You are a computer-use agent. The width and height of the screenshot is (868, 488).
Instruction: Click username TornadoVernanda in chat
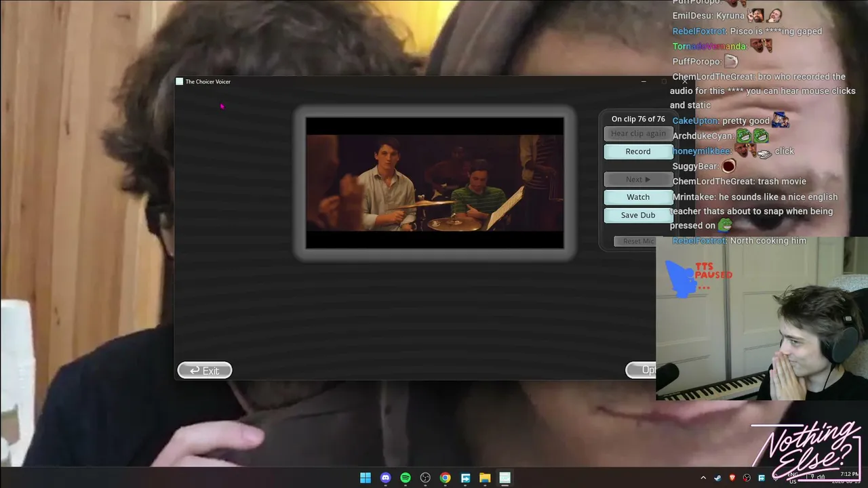click(x=709, y=46)
